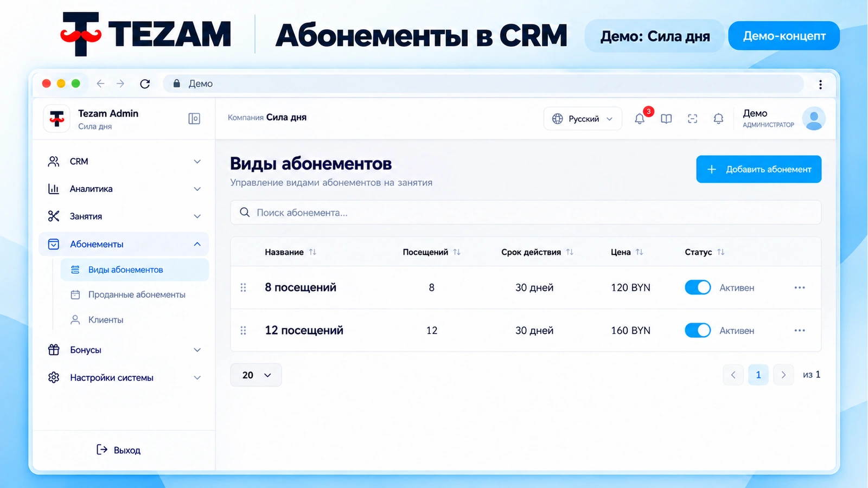
Task: Open Клиенты submenu item
Action: (x=135, y=320)
